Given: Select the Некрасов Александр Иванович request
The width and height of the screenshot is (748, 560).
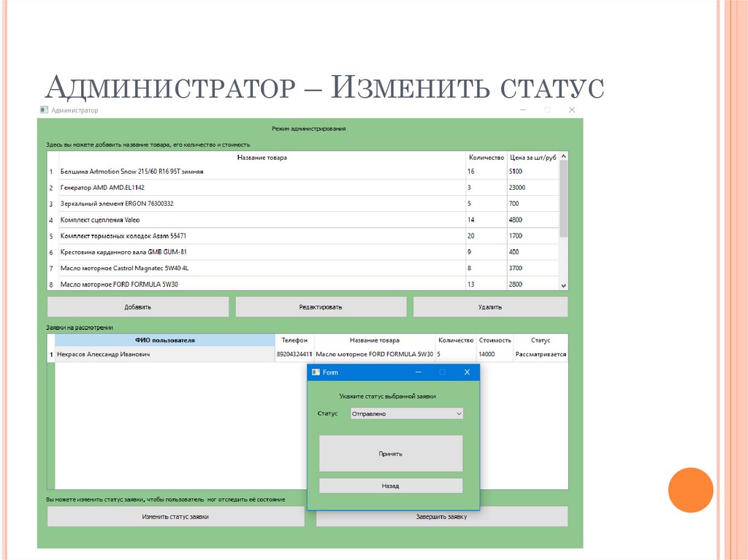Looking at the screenshot, I should (104, 354).
